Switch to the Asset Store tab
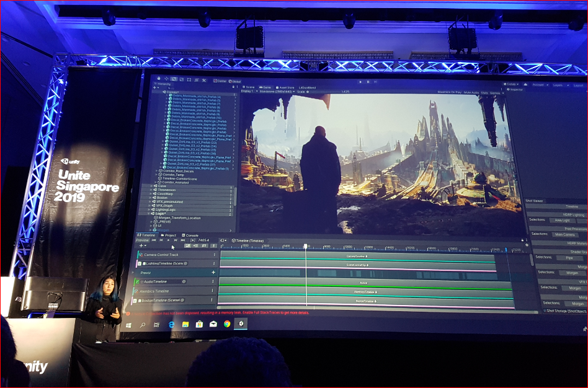Screen dimensions: 588x388 tap(285, 88)
